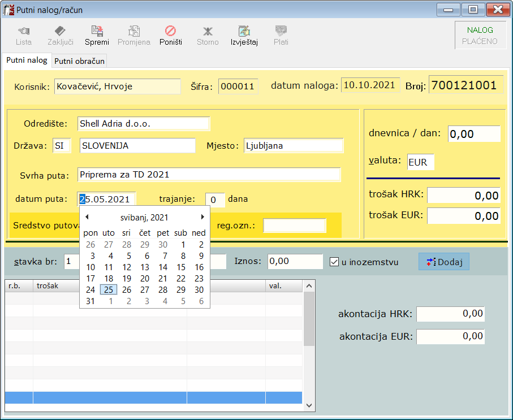Select the Putni nalog tab

(x=27, y=60)
